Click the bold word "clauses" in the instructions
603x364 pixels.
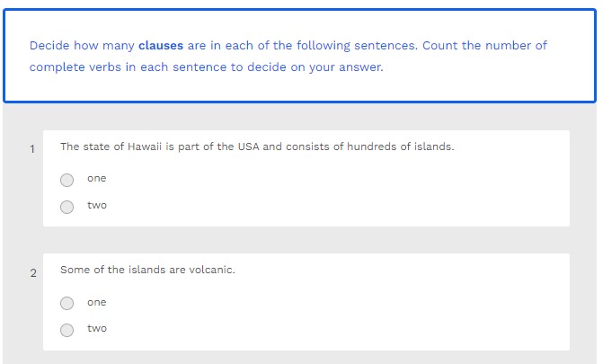[x=161, y=45]
